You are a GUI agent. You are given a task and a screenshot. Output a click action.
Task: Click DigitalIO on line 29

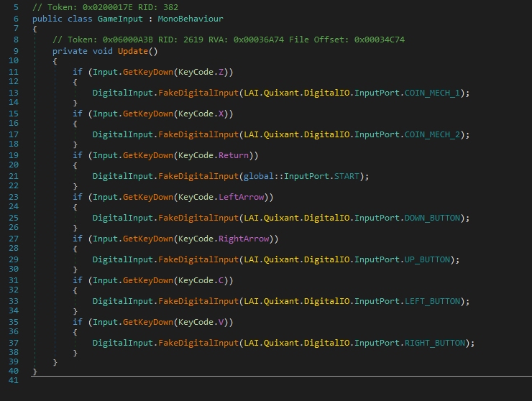pos(326,259)
